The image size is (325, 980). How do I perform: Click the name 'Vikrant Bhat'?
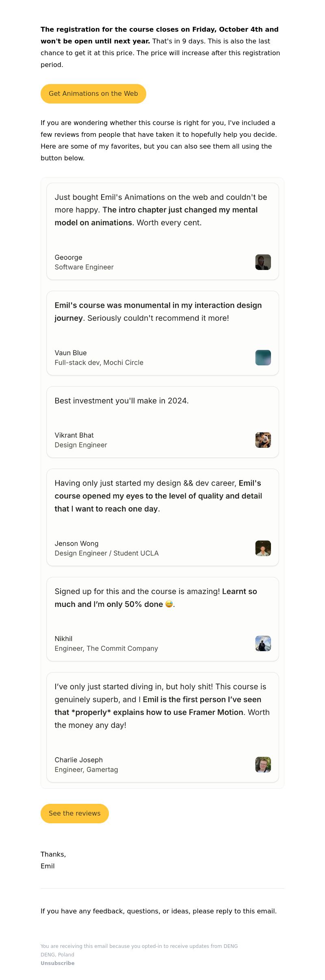[74, 435]
